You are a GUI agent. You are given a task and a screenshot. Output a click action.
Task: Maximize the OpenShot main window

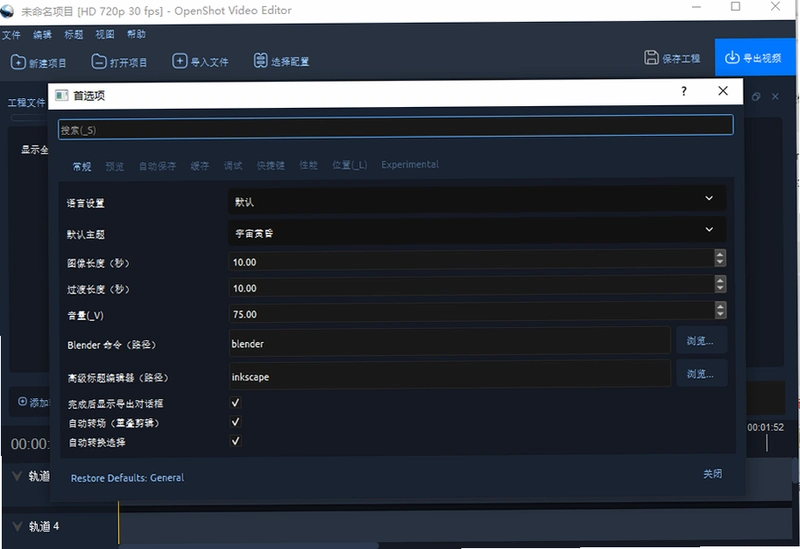736,7
